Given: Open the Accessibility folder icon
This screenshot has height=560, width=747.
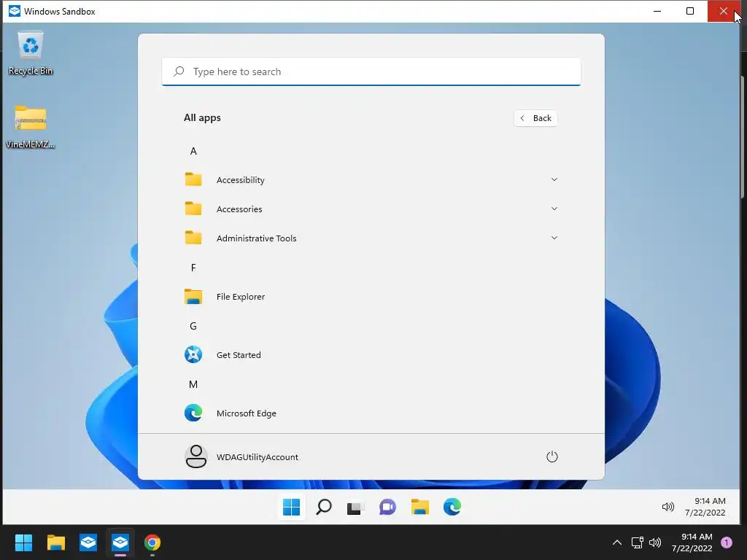Looking at the screenshot, I should click(193, 179).
